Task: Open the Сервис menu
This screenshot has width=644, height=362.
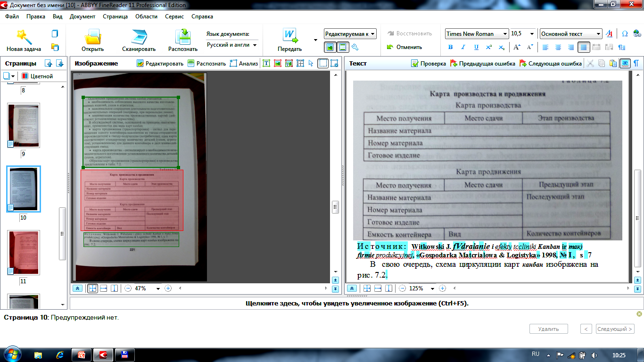Action: 174,16
